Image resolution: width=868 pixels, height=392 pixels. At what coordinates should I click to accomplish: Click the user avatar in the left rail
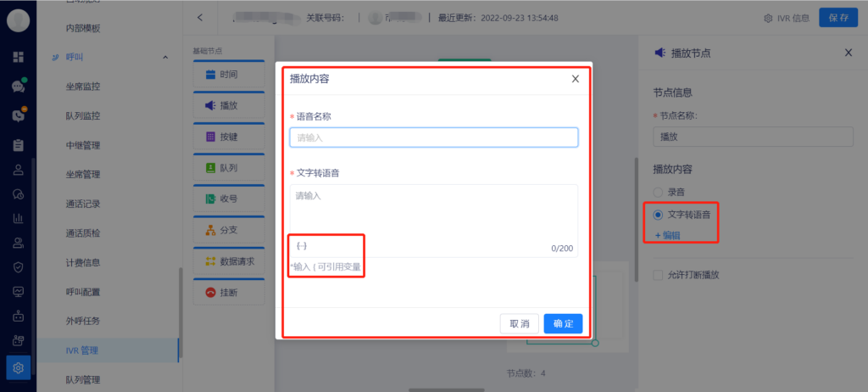pos(19,20)
